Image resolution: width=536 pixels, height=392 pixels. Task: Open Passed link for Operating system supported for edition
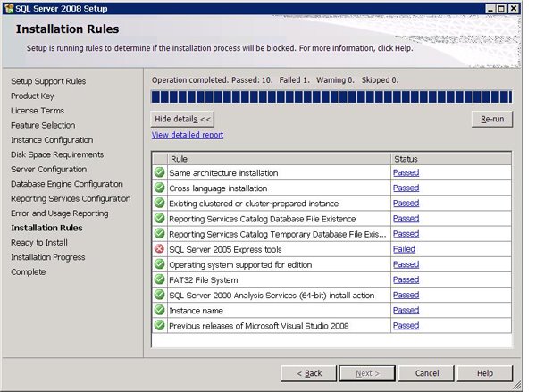pos(406,264)
